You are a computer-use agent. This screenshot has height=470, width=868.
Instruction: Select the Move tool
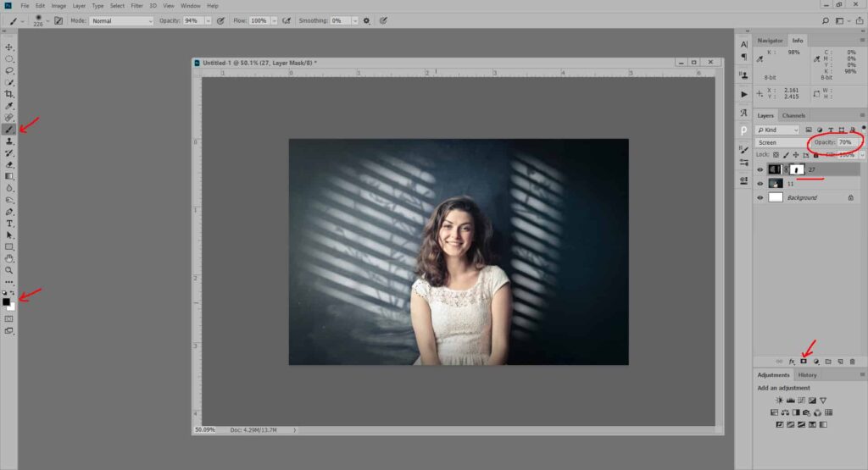coord(9,47)
